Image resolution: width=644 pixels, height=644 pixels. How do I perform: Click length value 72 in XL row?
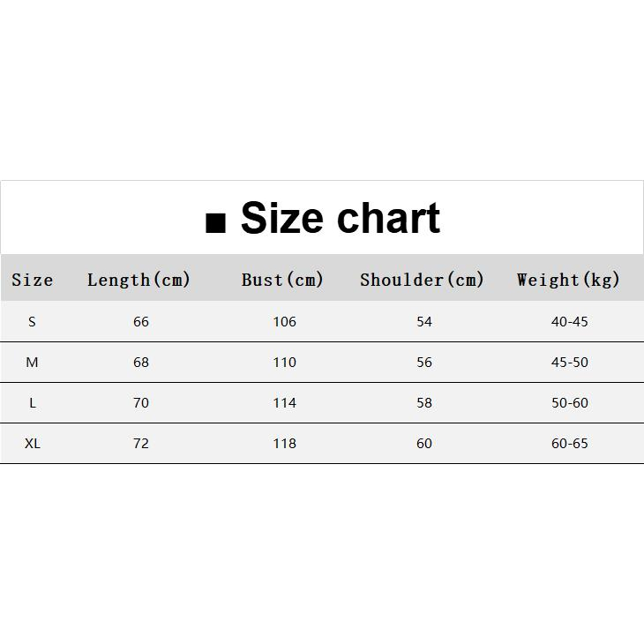point(141,444)
